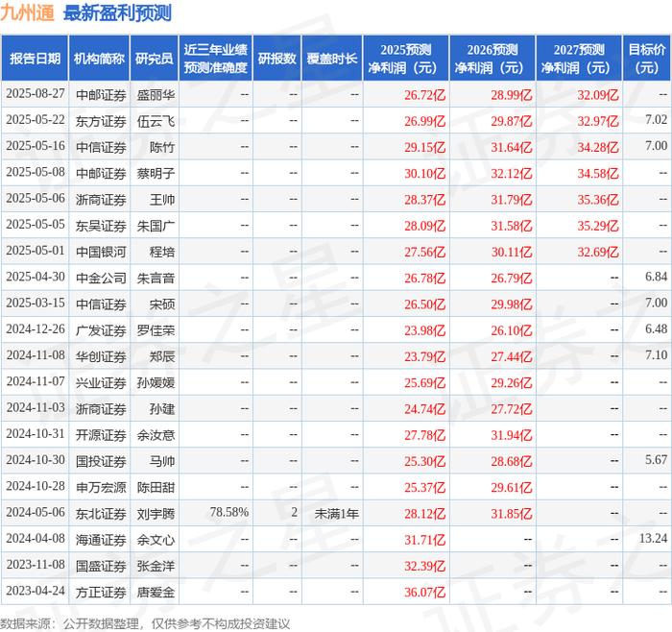The height and width of the screenshot is (632, 672).
Task: Click the 35.36亿 forecast value
Action: tap(598, 200)
